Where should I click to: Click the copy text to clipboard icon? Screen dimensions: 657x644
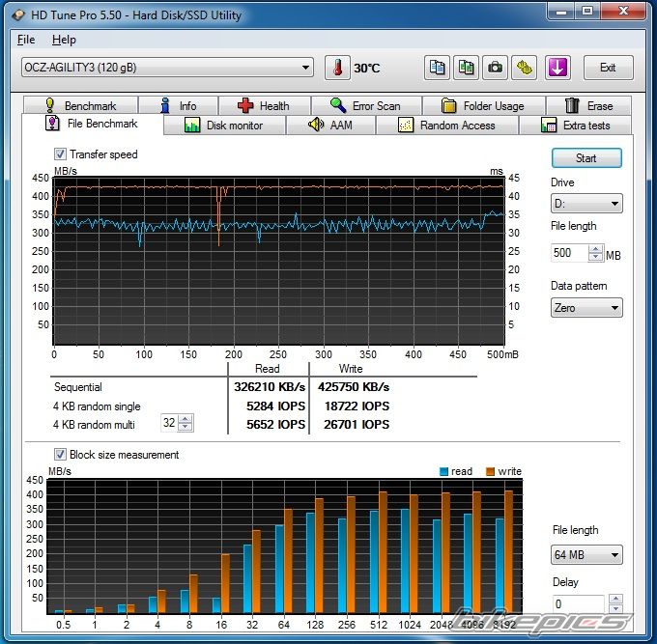click(x=438, y=68)
